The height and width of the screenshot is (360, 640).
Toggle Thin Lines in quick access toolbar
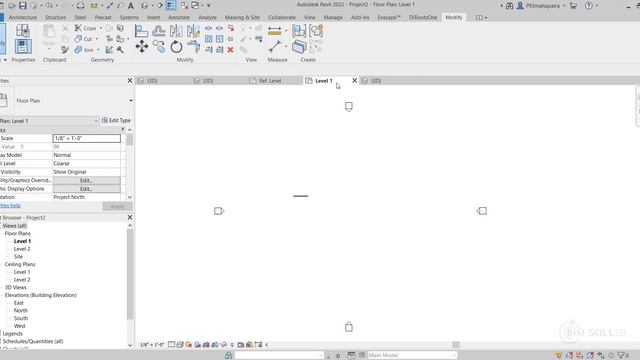(171, 6)
